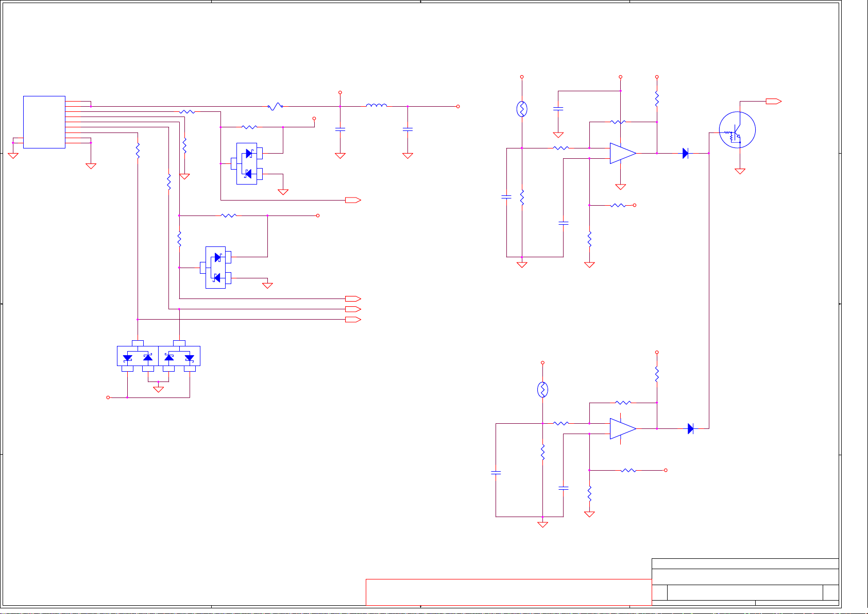Select the ground symbol beneath the transistor emitter

740,171
